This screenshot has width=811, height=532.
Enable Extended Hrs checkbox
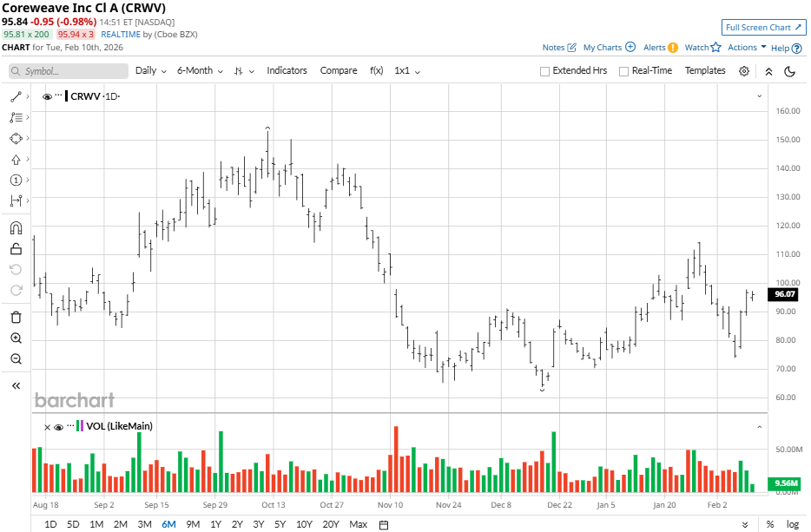click(544, 71)
